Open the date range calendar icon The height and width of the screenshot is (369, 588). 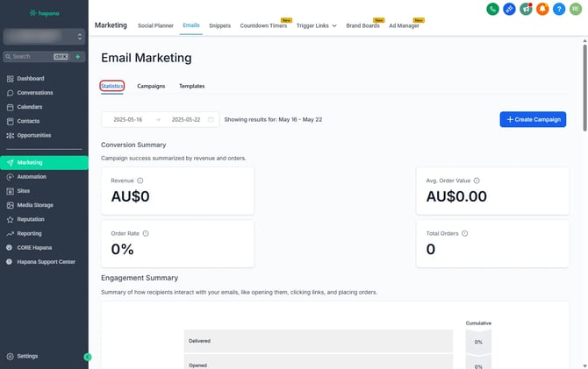pyautogui.click(x=211, y=119)
